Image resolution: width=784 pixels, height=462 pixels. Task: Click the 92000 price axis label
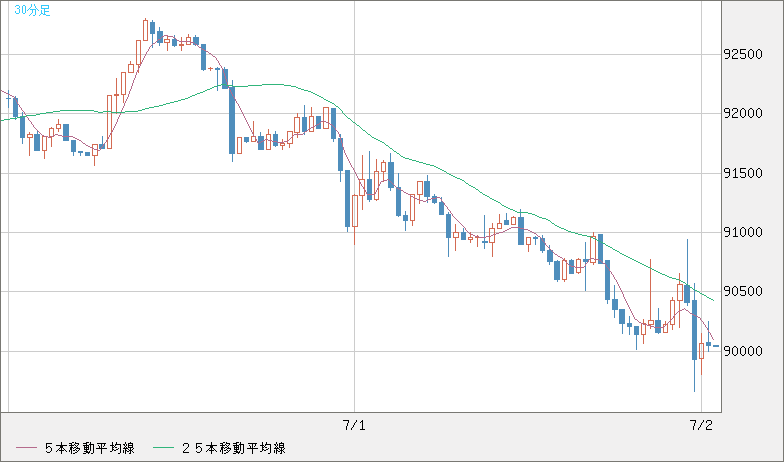(x=743, y=114)
